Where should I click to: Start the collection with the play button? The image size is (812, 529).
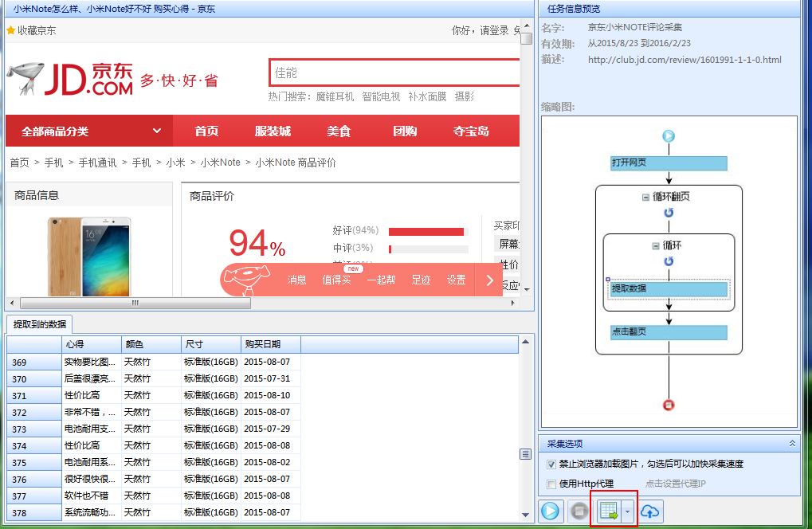(x=550, y=511)
